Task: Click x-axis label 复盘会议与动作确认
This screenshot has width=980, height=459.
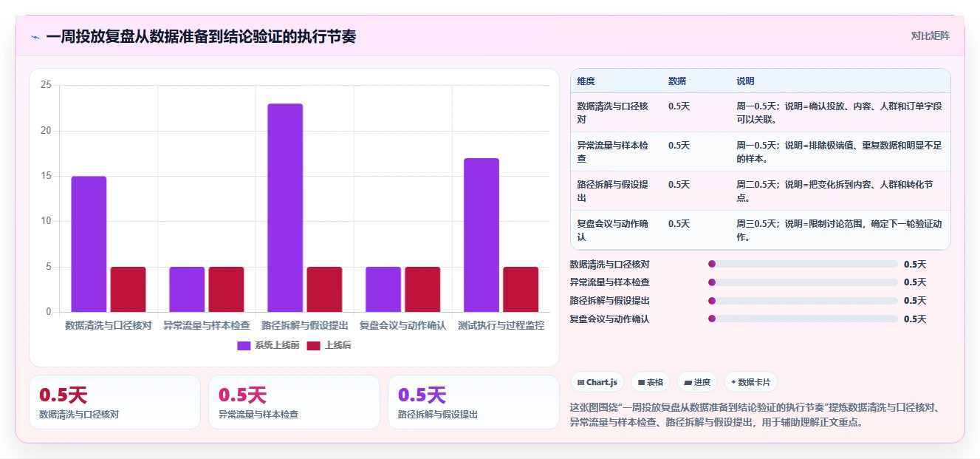Action: 402,325
